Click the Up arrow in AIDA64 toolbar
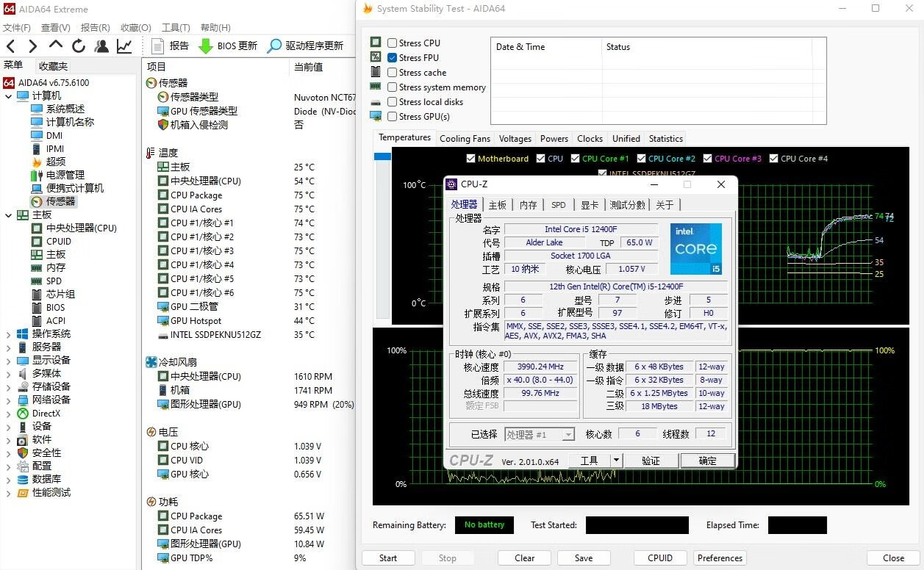The image size is (924, 570). pyautogui.click(x=56, y=46)
